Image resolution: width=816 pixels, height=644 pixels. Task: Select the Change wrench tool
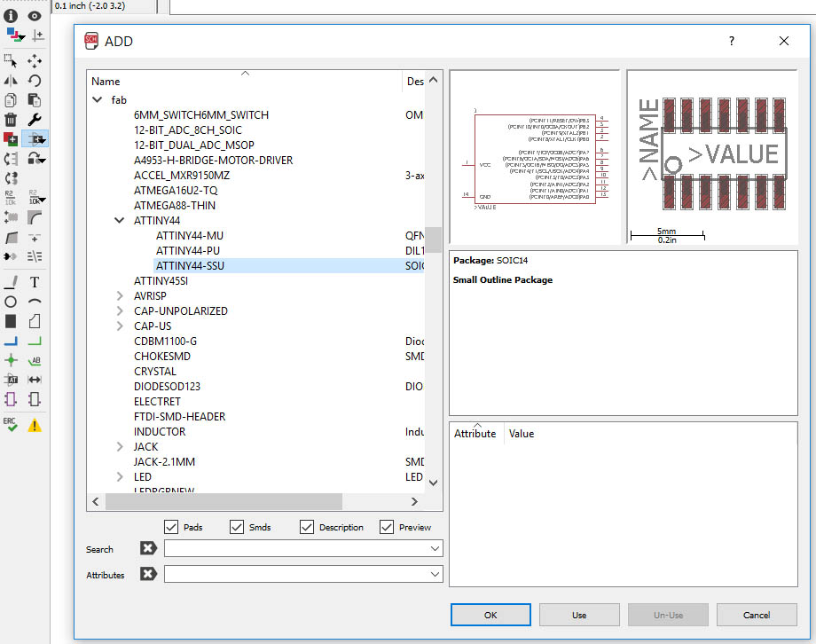click(x=35, y=119)
